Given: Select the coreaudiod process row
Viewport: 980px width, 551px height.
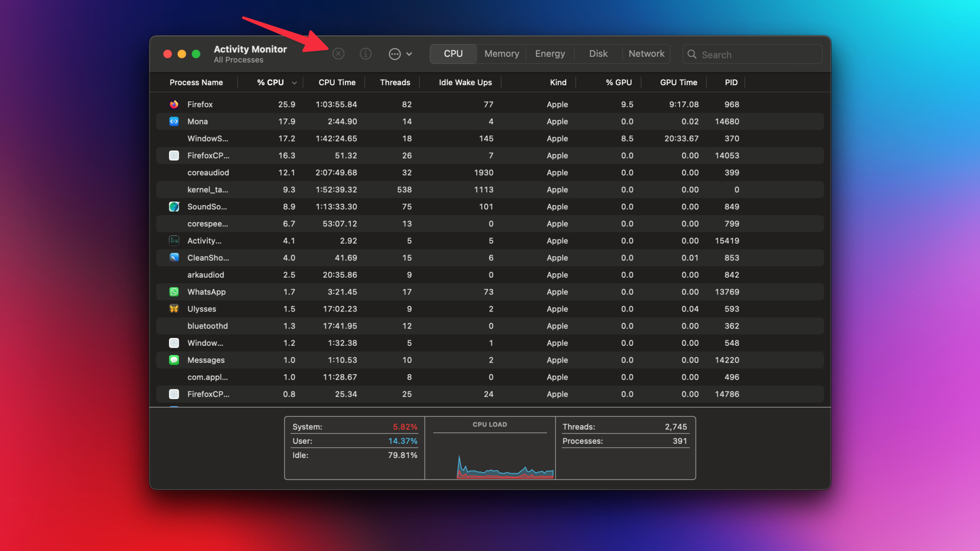Looking at the screenshot, I should tap(490, 172).
